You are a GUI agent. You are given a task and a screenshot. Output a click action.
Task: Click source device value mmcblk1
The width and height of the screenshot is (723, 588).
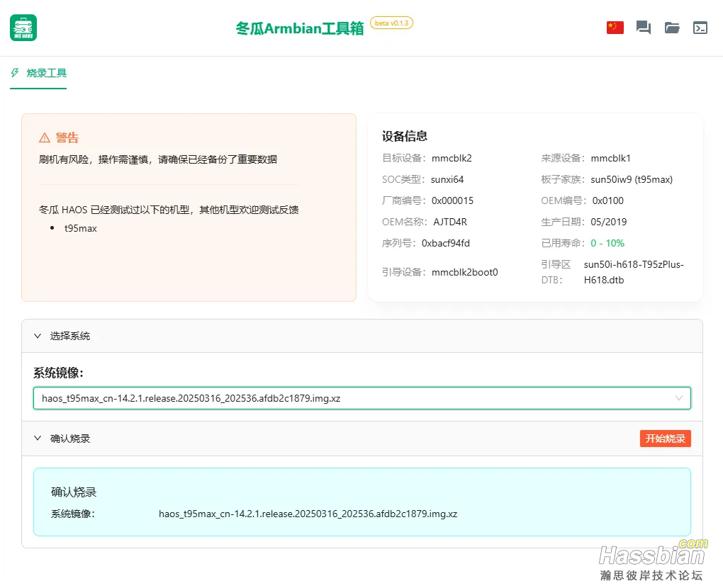610,158
